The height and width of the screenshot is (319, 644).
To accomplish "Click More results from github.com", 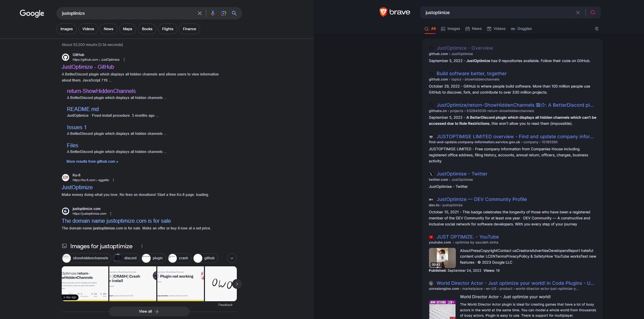I will click(x=92, y=162).
